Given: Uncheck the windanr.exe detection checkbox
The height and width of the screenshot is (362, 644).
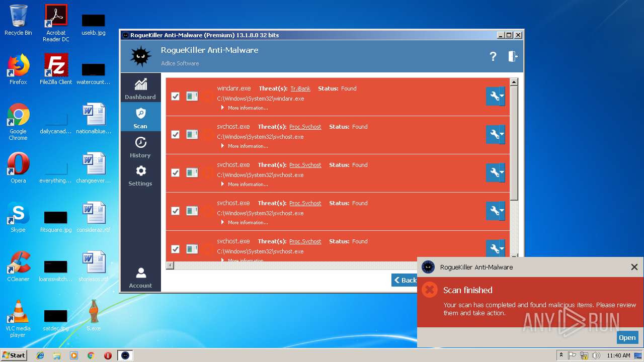Looking at the screenshot, I should coord(175,96).
